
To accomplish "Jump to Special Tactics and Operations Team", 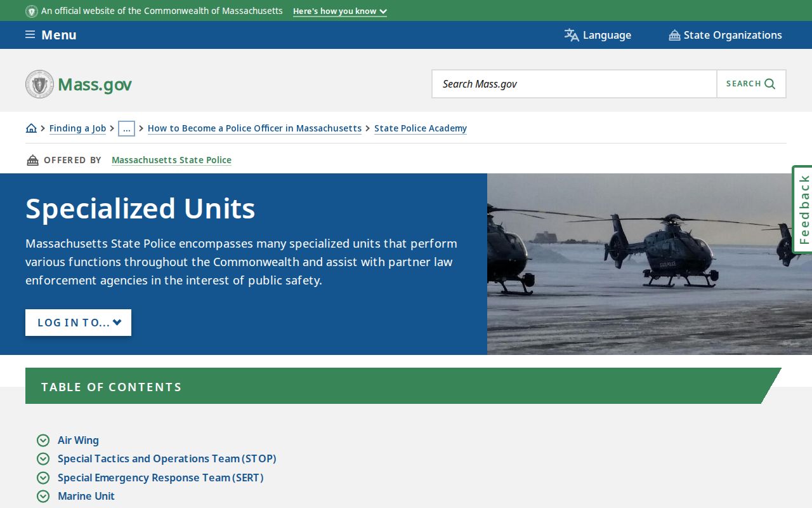I will pyautogui.click(x=167, y=458).
